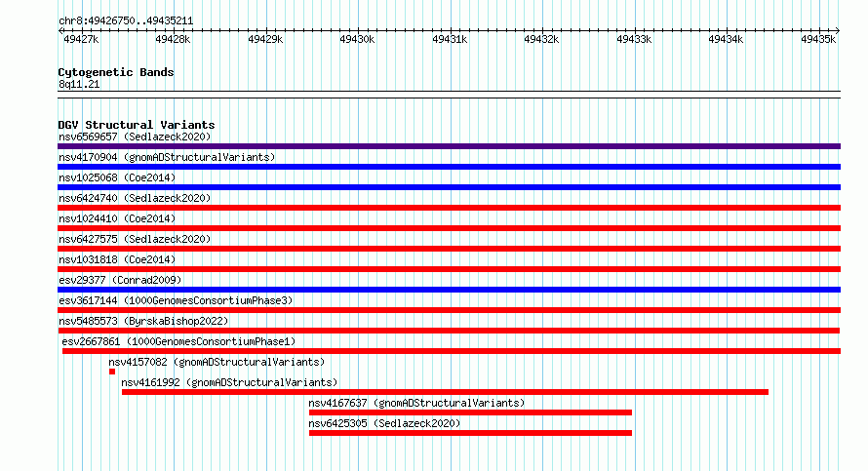Click the red bar of nsv6425305
Viewport: 868px width, 471px height.
pyautogui.click(x=470, y=433)
